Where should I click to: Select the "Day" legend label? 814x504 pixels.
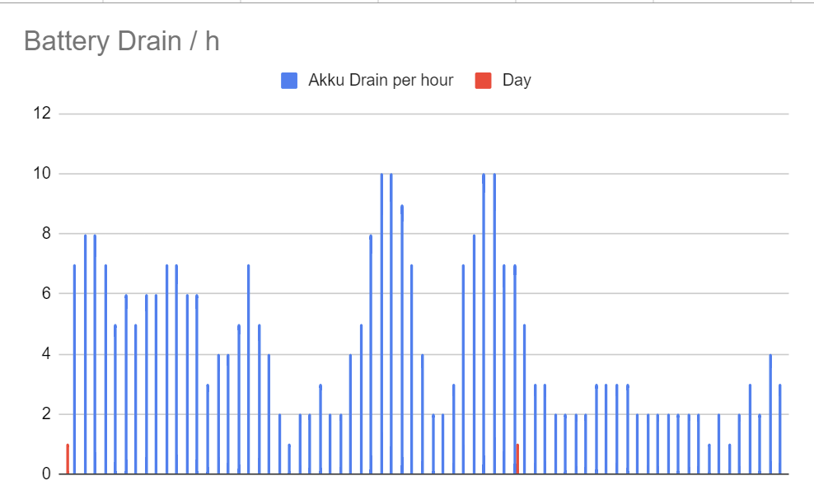pyautogui.click(x=517, y=80)
